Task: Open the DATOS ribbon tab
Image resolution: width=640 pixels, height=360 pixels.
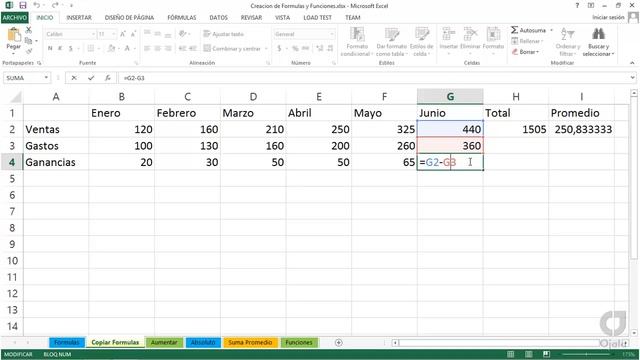Action: pos(218,18)
